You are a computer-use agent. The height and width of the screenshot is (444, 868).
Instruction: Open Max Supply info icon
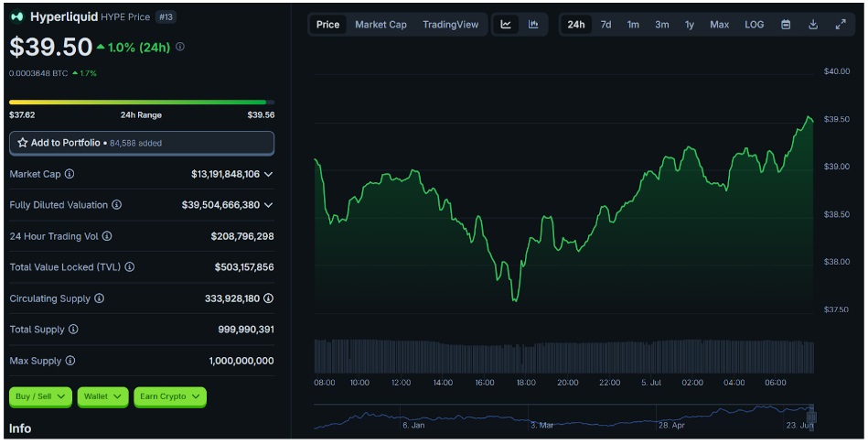click(70, 361)
